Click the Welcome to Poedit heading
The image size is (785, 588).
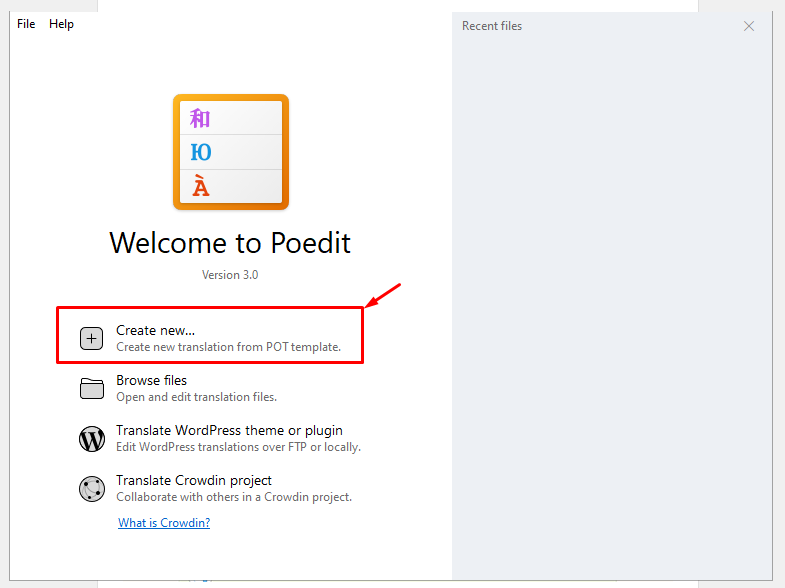pos(230,243)
